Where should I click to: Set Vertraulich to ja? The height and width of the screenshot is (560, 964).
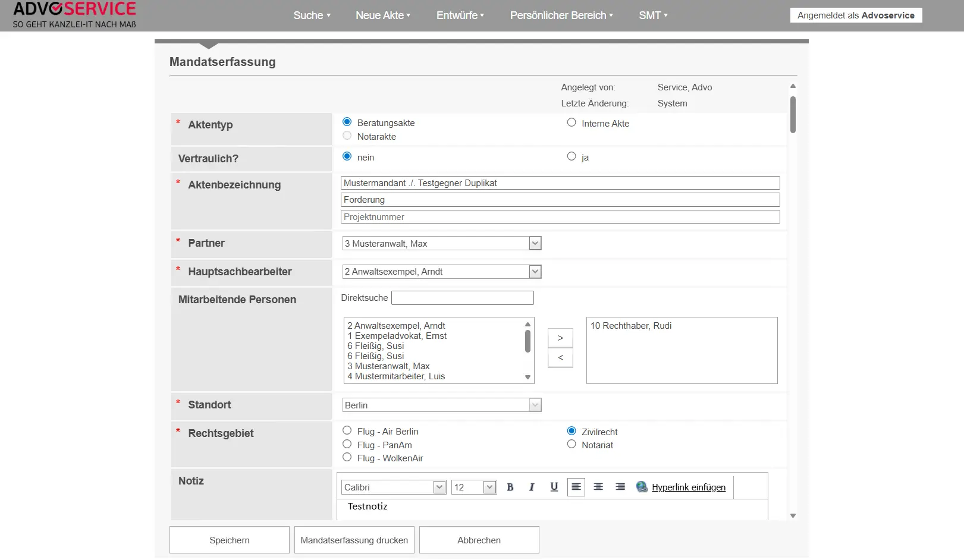click(572, 156)
